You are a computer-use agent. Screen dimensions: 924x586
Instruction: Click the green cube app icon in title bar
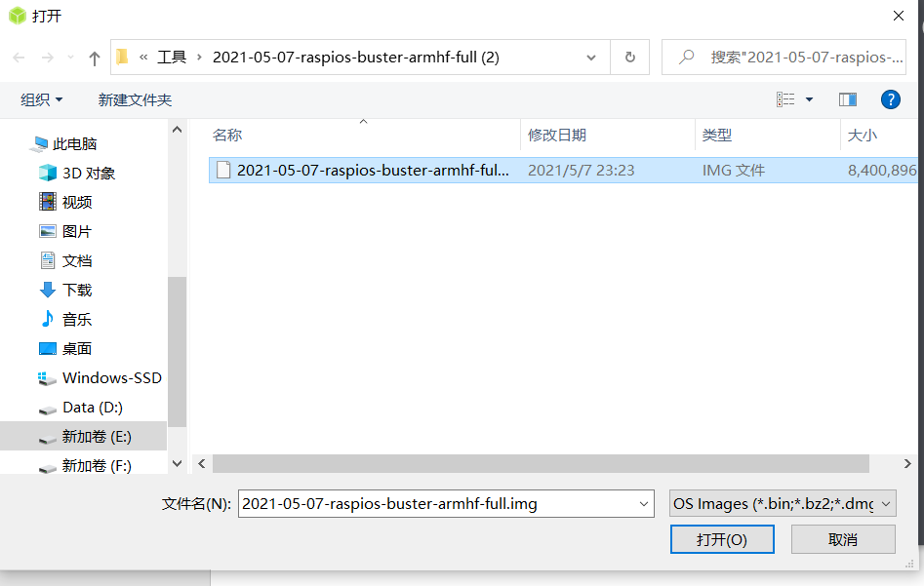pyautogui.click(x=18, y=16)
